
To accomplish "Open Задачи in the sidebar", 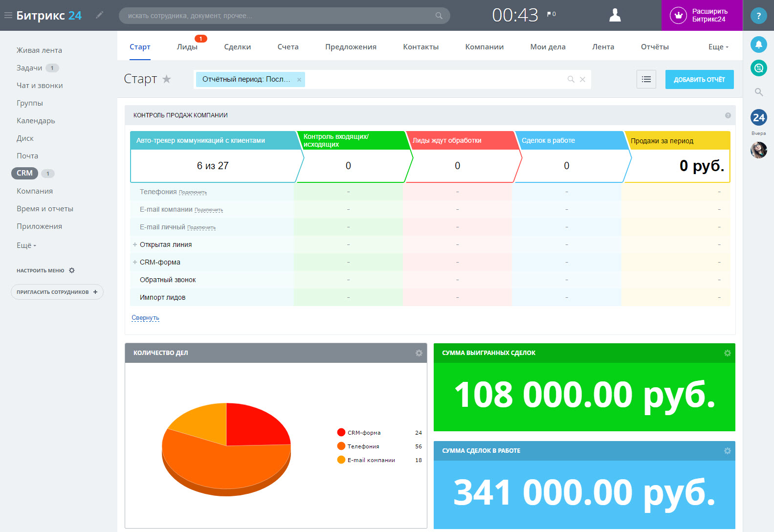I will point(29,68).
